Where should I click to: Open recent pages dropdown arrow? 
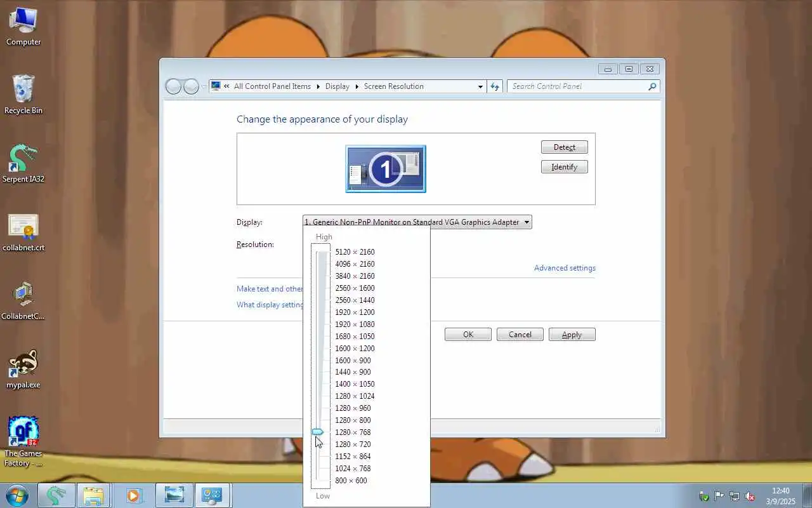[x=204, y=87]
